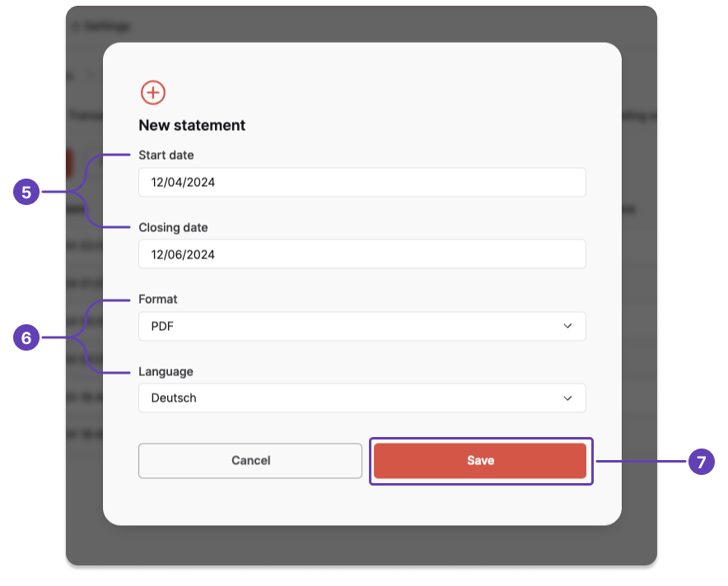Expand the Format selection to change PDF
This screenshot has width=728, height=586.
tap(362, 326)
